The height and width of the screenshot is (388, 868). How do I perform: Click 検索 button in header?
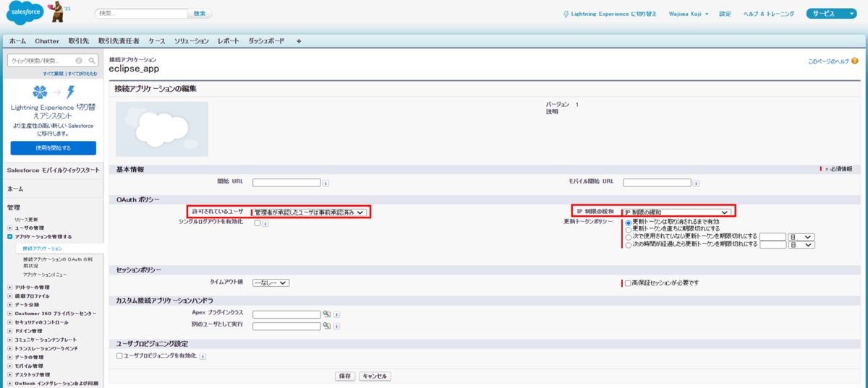pyautogui.click(x=200, y=14)
